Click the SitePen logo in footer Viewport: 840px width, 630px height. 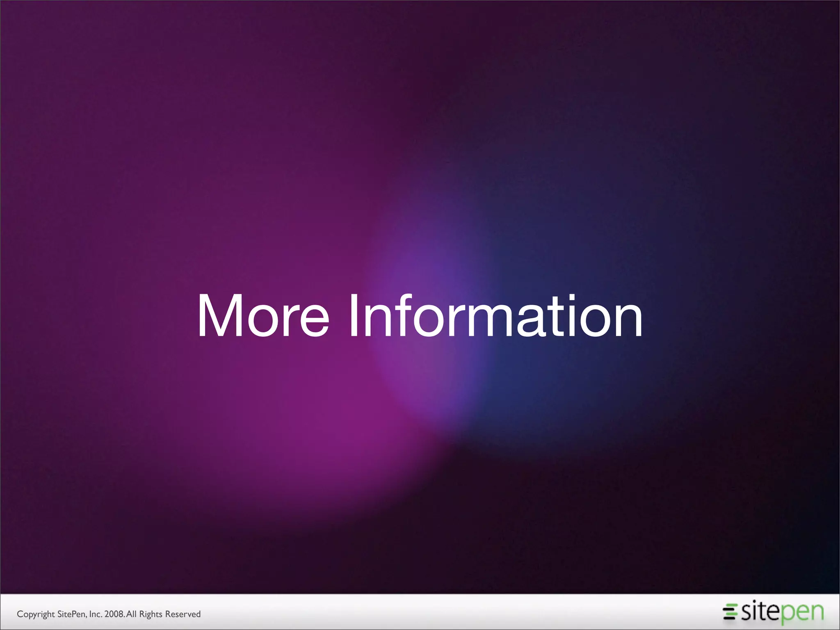(774, 612)
